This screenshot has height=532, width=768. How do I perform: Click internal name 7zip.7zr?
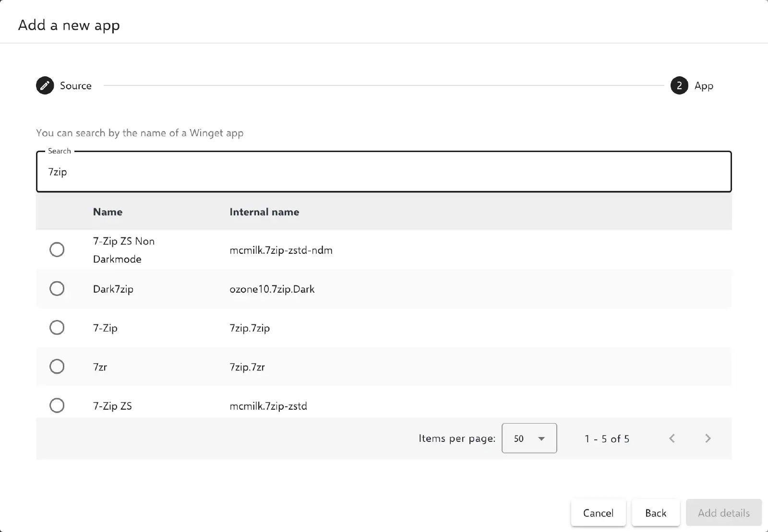[x=247, y=367]
